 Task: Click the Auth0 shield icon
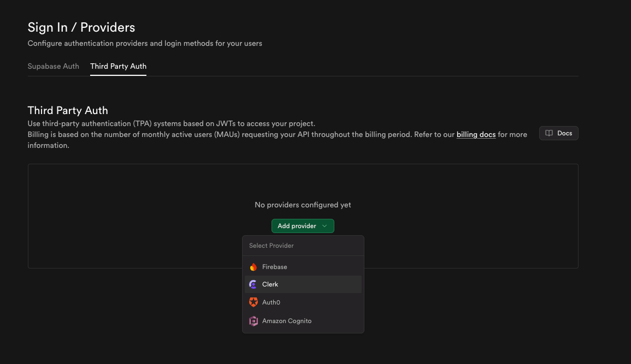pos(253,302)
